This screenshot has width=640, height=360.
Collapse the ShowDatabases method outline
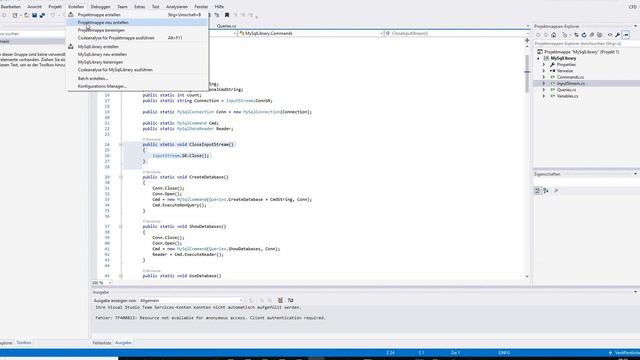click(x=120, y=227)
